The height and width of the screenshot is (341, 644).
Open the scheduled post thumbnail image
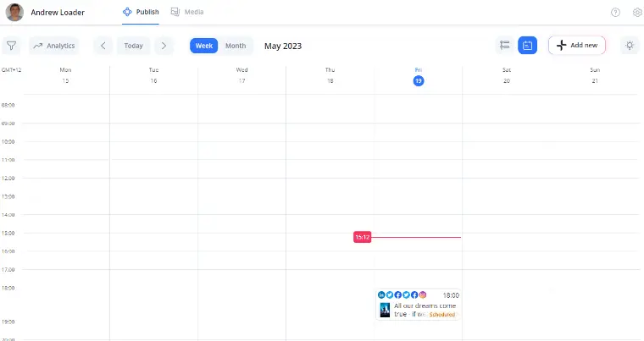tap(385, 310)
